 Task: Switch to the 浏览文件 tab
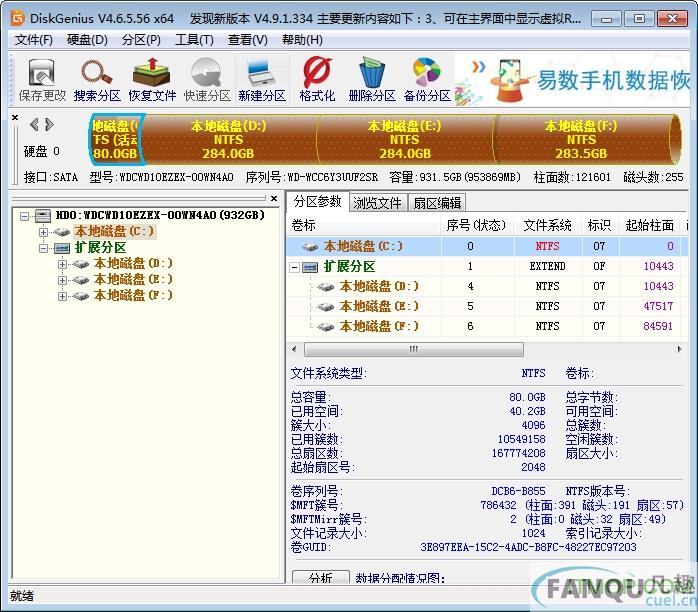point(377,203)
